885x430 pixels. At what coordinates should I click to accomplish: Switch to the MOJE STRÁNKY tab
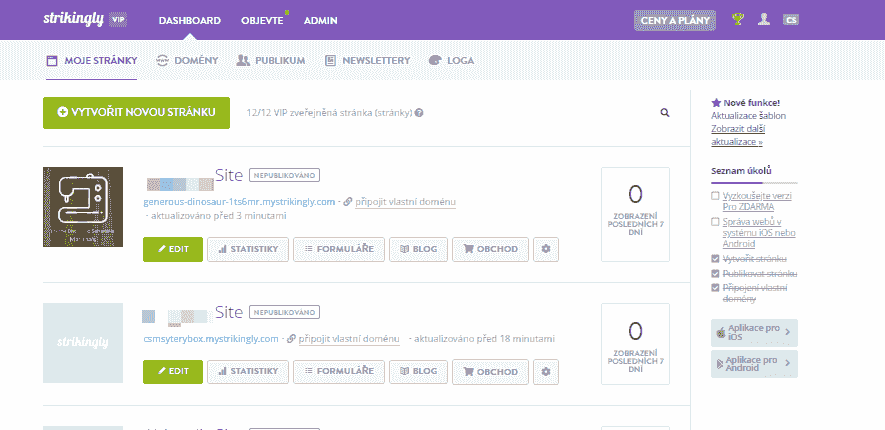92,61
